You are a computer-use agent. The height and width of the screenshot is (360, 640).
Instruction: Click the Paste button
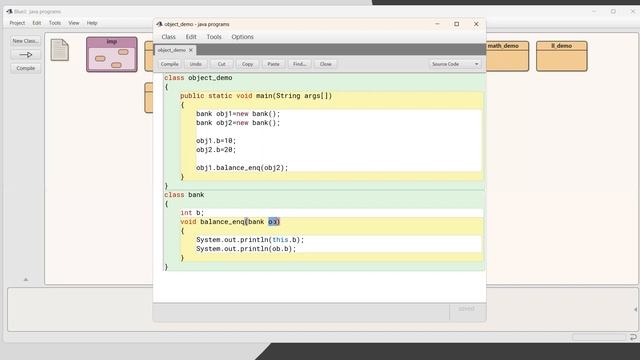pos(273,64)
